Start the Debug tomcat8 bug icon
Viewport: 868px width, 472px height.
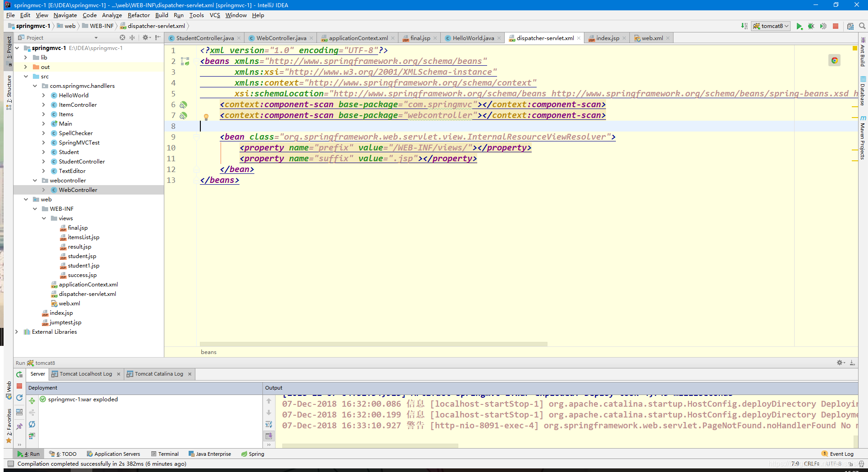coord(811,26)
